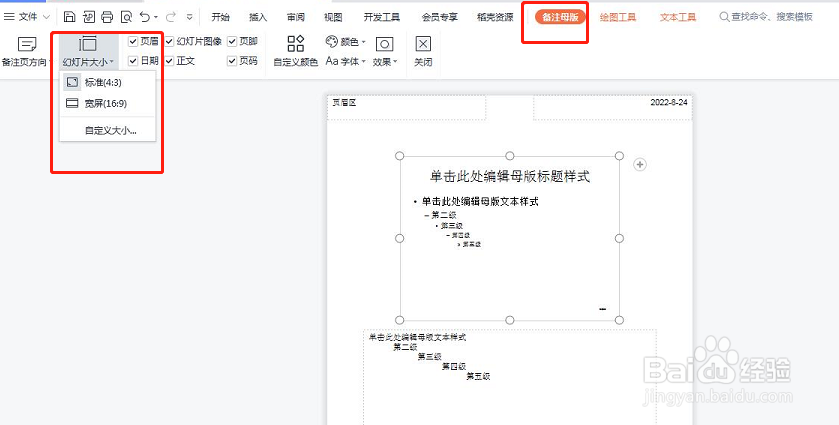Choose 宽屏(16:9) slide size

click(107, 103)
